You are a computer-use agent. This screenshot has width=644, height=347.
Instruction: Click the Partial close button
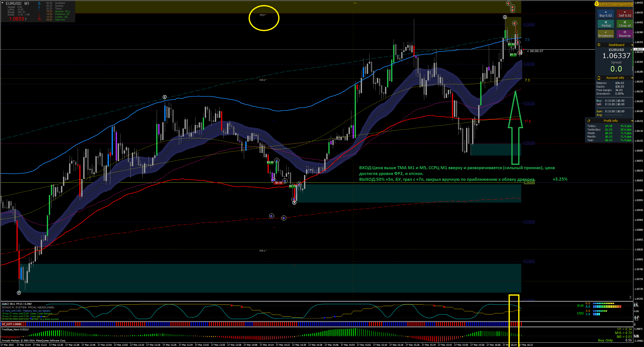pos(606,24)
